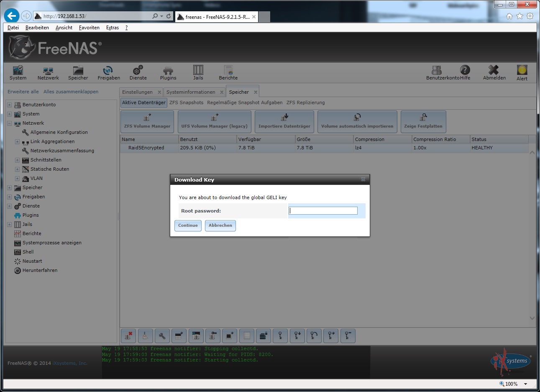Click detach volume icon with red X
This screenshot has width=540, height=392.
(128, 336)
